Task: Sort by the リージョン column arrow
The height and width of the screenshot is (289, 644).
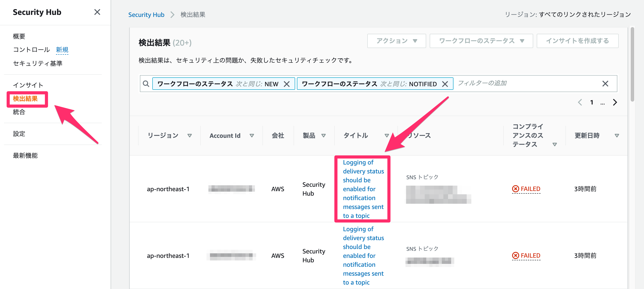Action: [190, 135]
